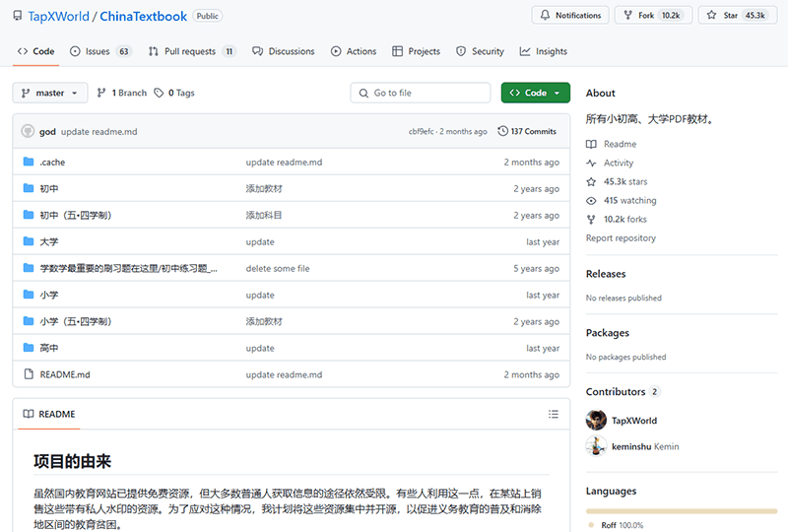
Task: Click the Issues count badge 63
Action: pyautogui.click(x=124, y=51)
